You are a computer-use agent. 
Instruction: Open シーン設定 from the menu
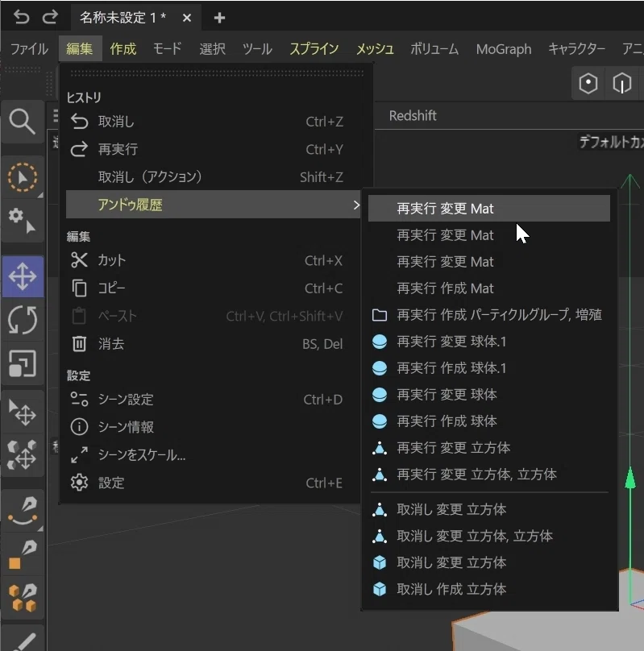tap(213, 400)
